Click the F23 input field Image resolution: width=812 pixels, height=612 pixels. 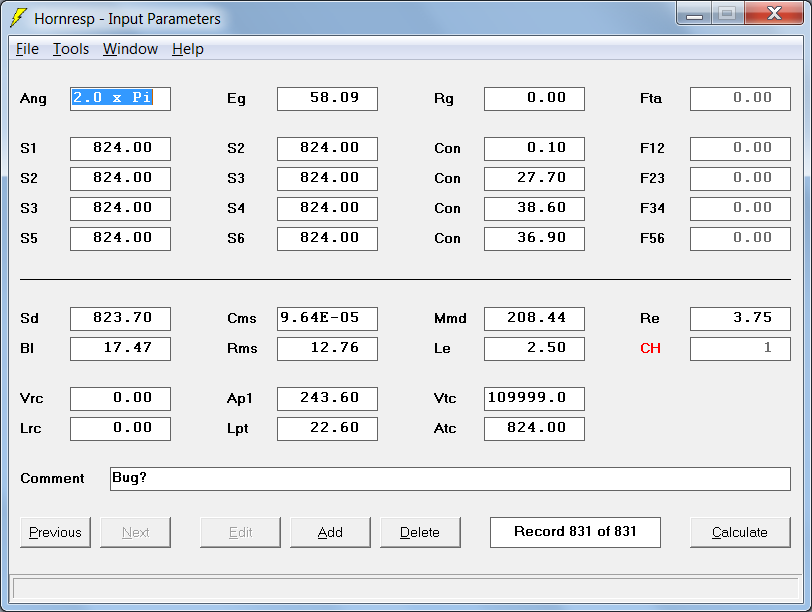tap(741, 179)
